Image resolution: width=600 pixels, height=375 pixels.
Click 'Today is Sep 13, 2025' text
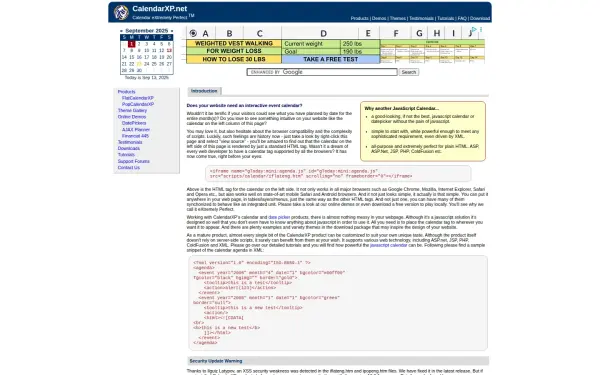147,78
